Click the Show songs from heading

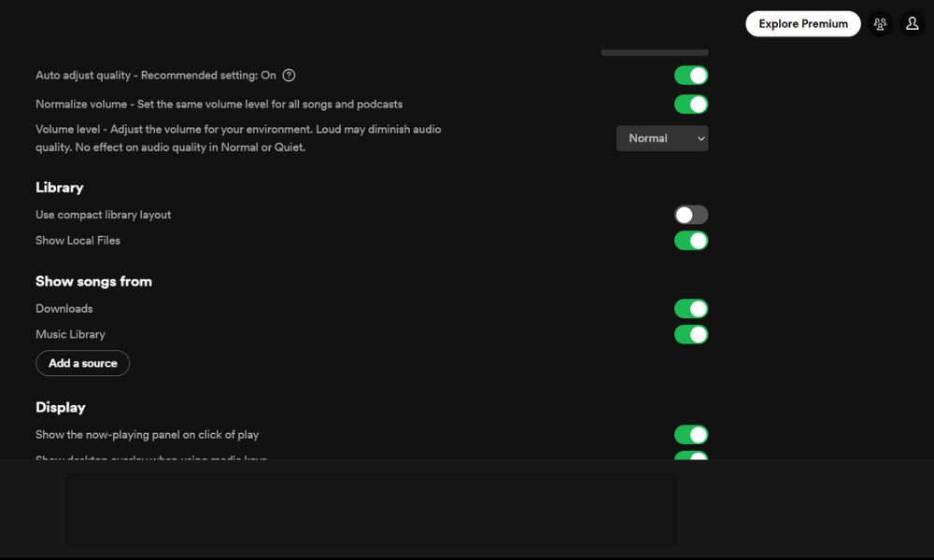coord(93,281)
